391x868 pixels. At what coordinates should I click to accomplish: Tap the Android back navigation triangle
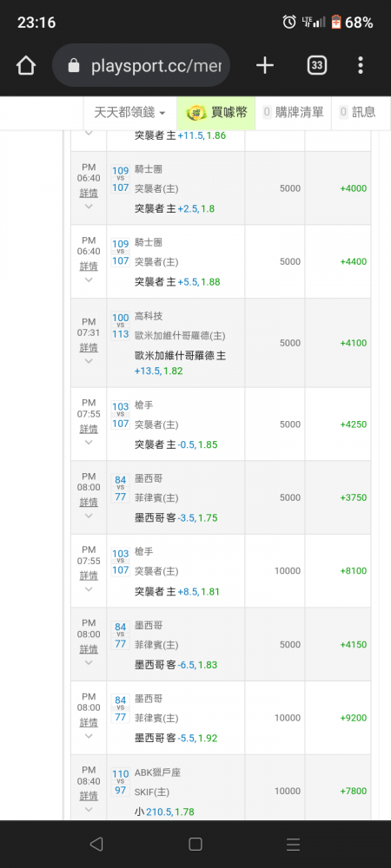96,845
